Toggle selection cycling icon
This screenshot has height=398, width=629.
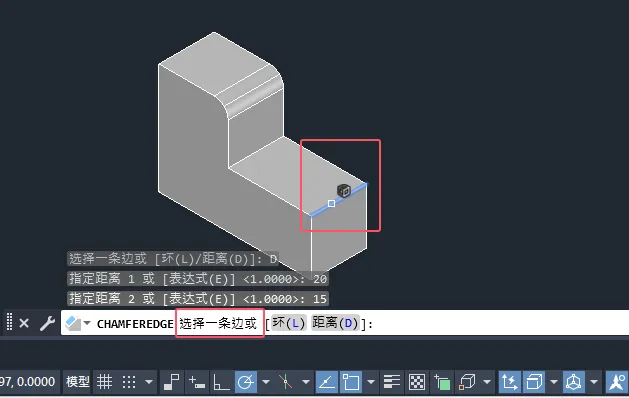pyautogui.click(x=442, y=382)
